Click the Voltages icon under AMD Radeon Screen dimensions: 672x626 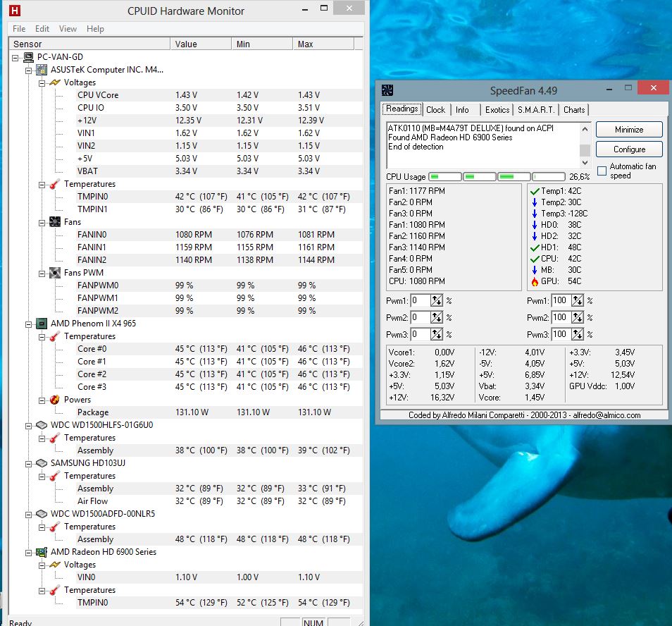click(55, 565)
